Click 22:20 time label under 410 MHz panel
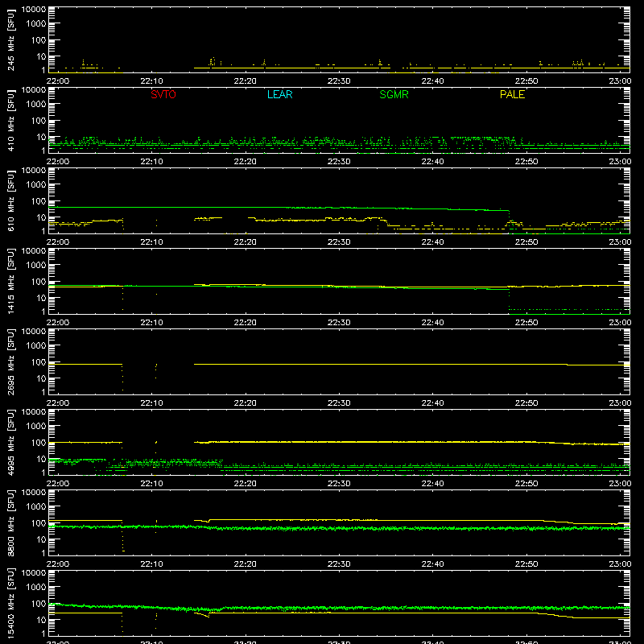Image resolution: width=644 pixels, height=644 pixels. point(246,162)
